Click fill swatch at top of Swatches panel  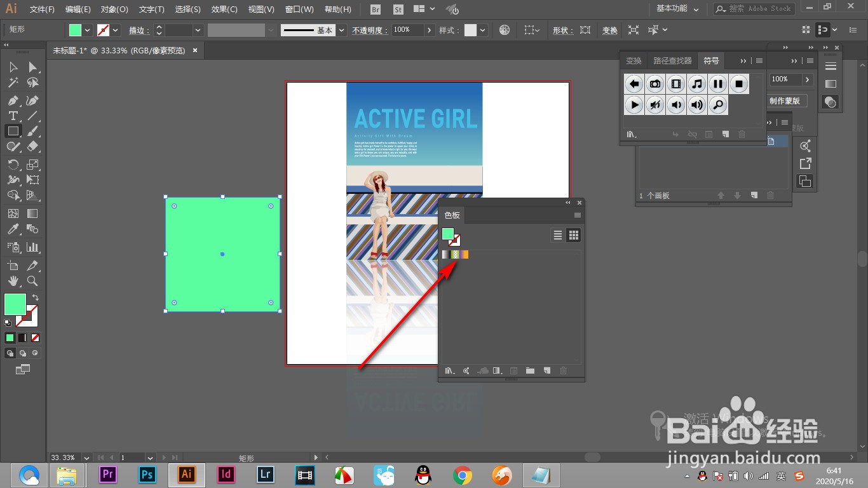point(448,234)
